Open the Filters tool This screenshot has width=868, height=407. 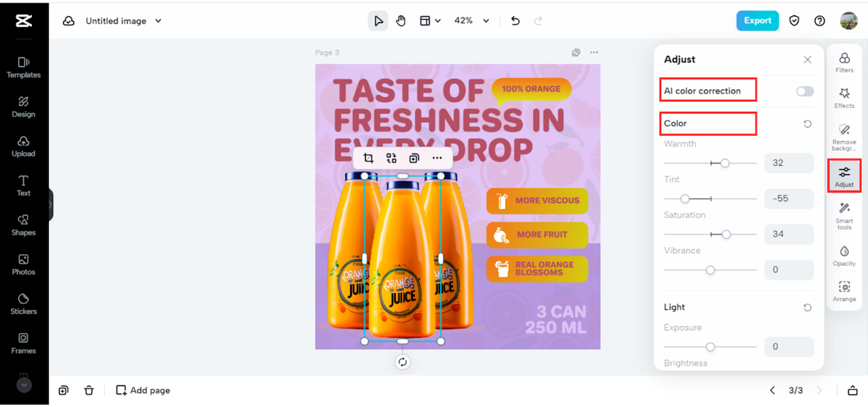point(844,62)
